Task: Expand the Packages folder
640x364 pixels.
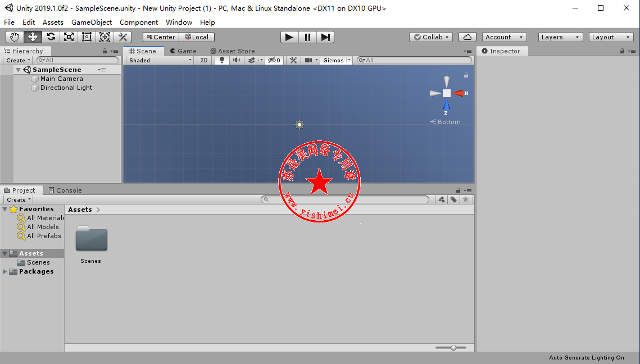Action: 5,271
